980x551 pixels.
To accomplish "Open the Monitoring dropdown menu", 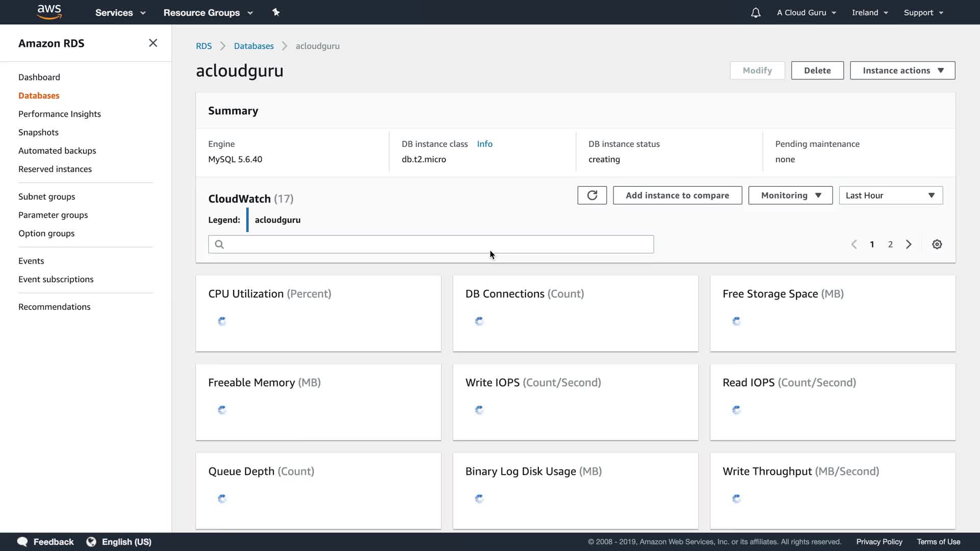I will [x=790, y=195].
